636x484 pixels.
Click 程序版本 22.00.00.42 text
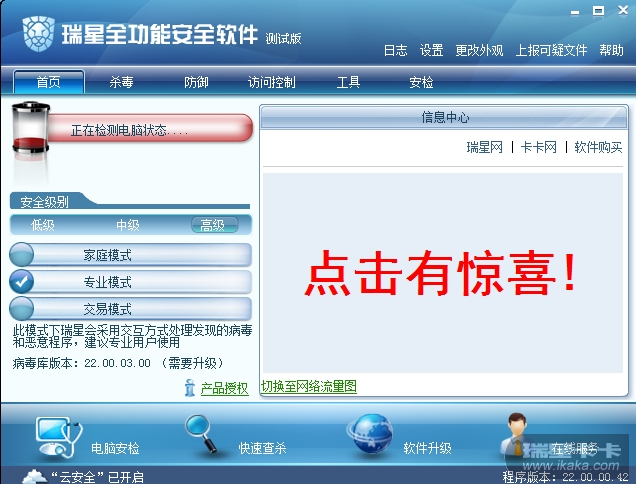click(566, 477)
